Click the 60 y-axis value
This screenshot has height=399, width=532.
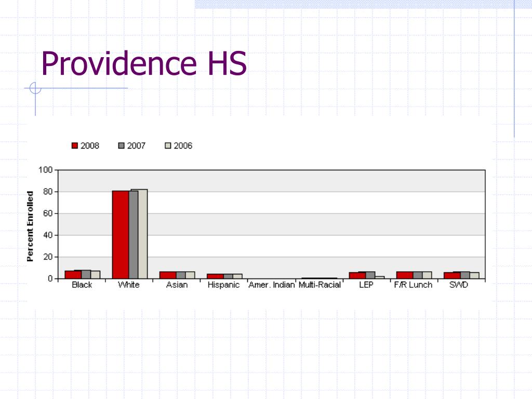click(x=48, y=214)
